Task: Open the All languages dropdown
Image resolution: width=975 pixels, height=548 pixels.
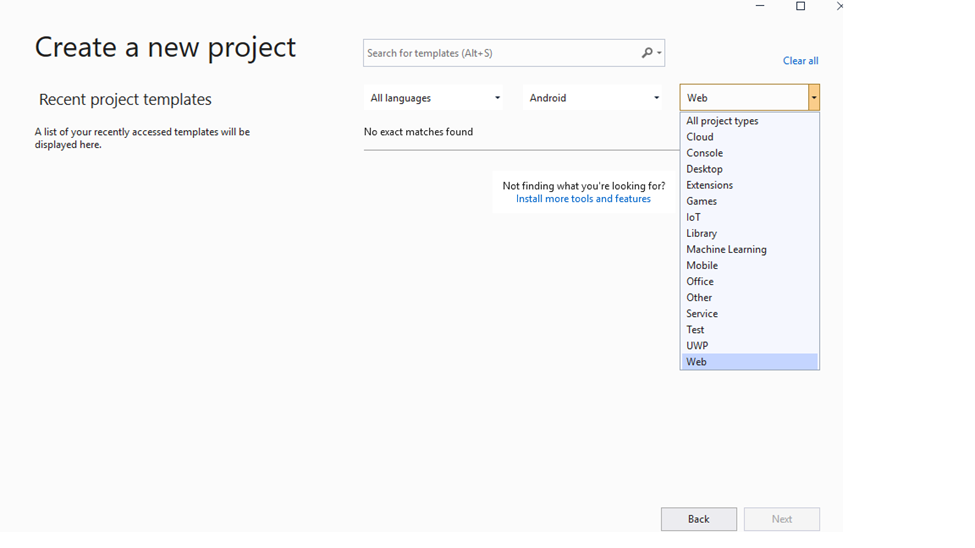Action: (x=433, y=98)
